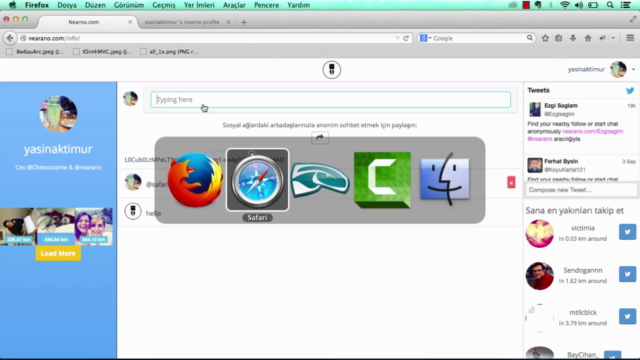
Task: Open the 8w6auArc.jpeg bookmark
Action: 35,51
